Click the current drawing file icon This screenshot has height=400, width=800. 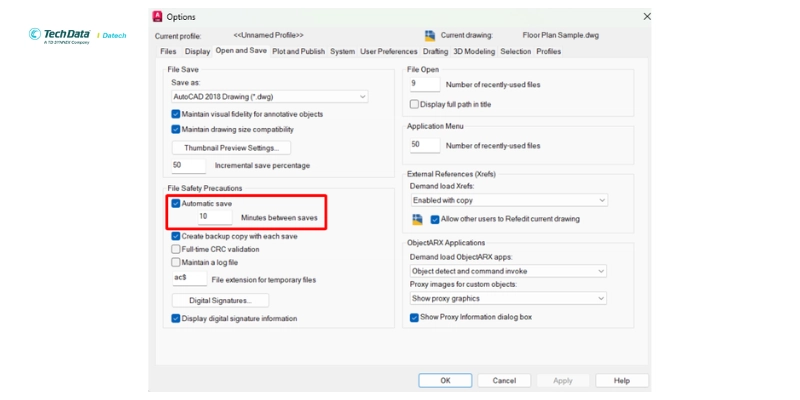(x=430, y=36)
